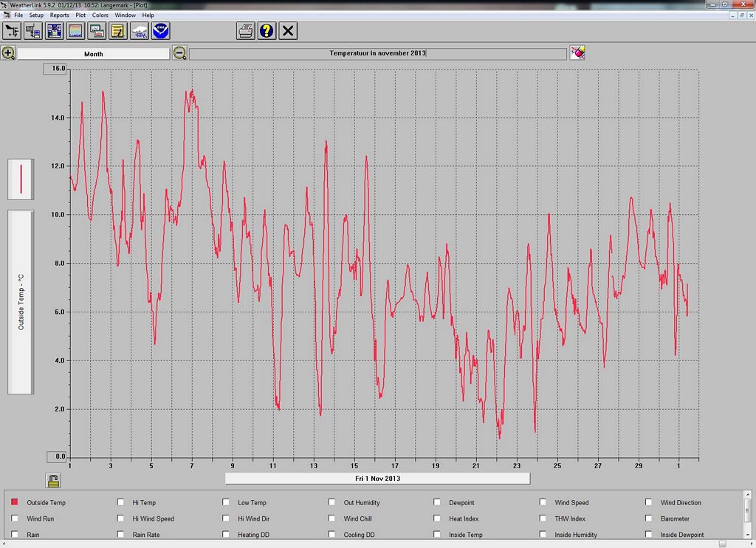This screenshot has width=756, height=548.
Task: Open the Reports menu
Action: pyautogui.click(x=59, y=15)
